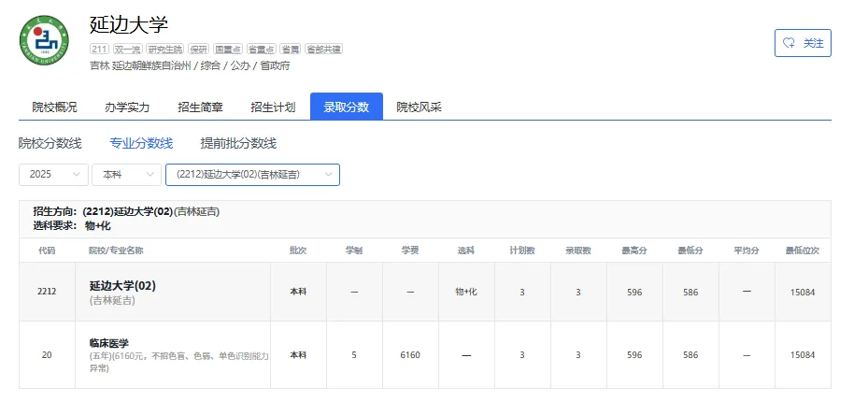Open the 2025 year dropdown

(x=53, y=175)
